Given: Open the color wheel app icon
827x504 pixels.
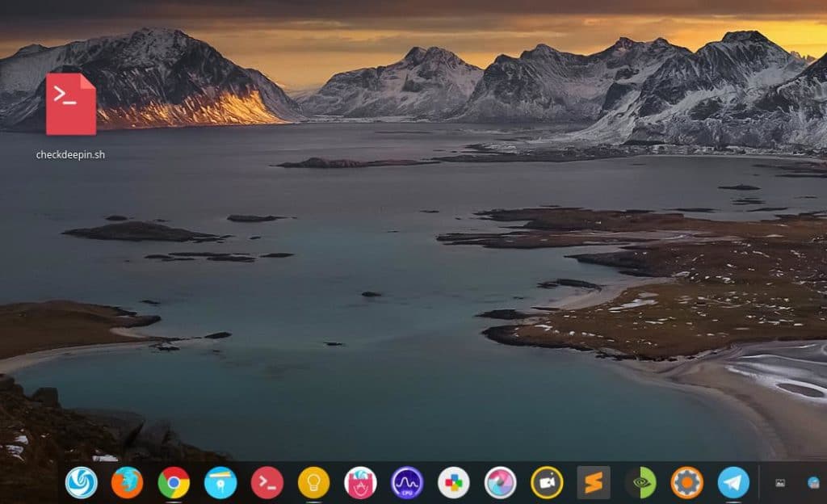Looking at the screenshot, I should pos(501,482).
